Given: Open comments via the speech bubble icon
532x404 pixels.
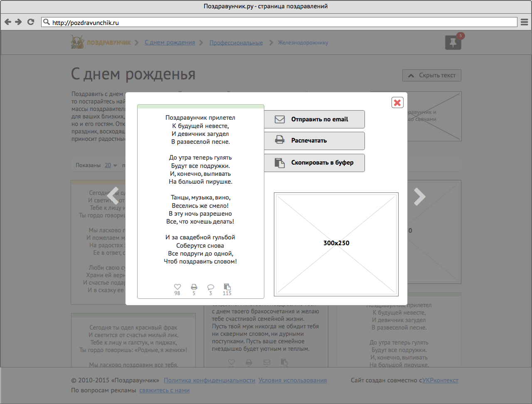Looking at the screenshot, I should coord(211,287).
